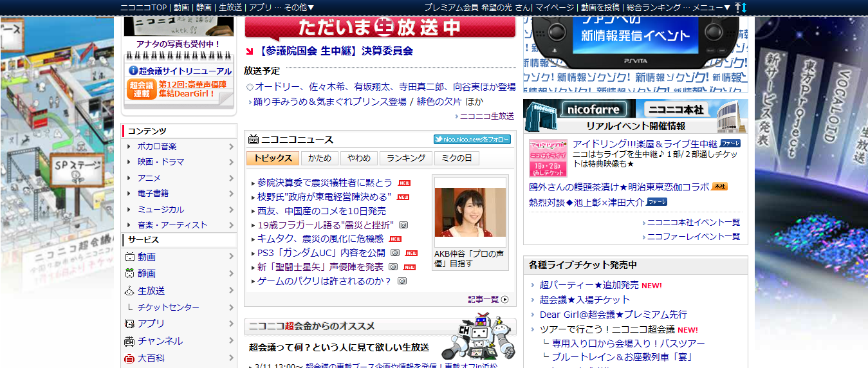This screenshot has height=368, width=868.
Task: Expand 音楽・アーティスト chevron in sidebar
Action: tap(231, 225)
